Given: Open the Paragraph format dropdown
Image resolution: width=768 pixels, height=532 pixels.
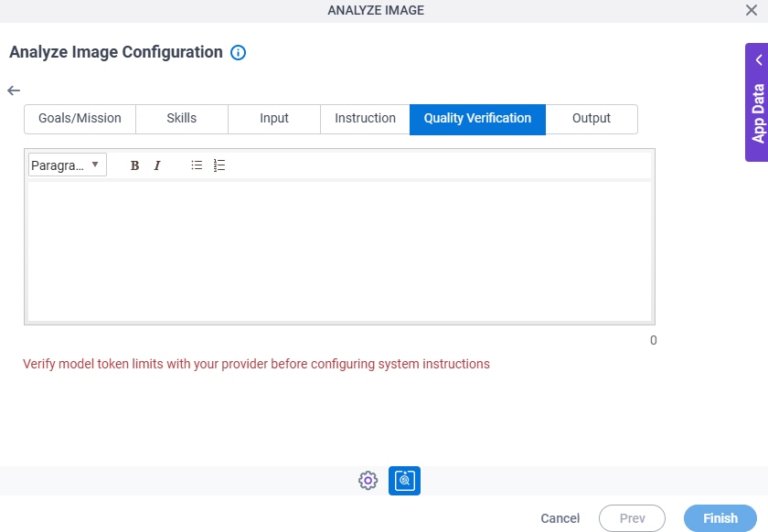Looking at the screenshot, I should pos(67,165).
